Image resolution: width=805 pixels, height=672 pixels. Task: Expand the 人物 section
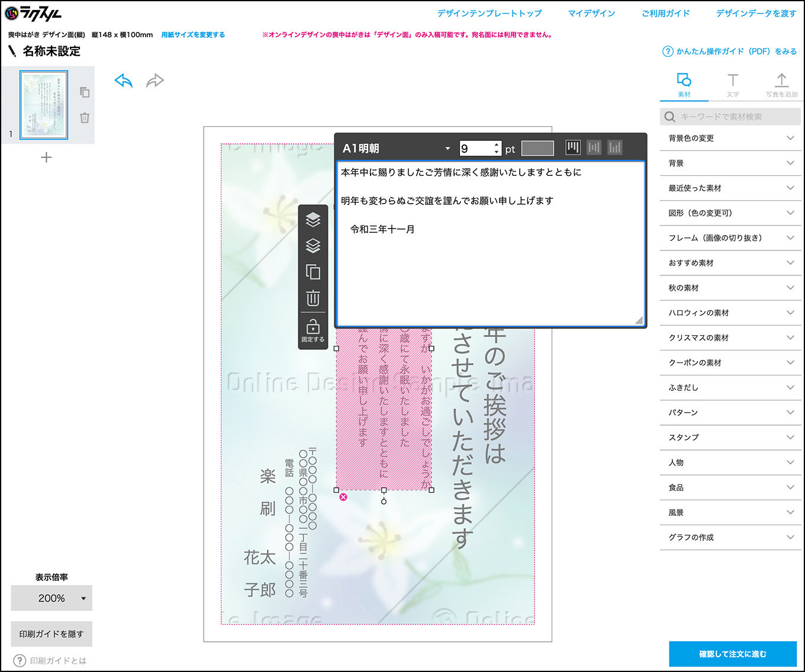pos(730,462)
